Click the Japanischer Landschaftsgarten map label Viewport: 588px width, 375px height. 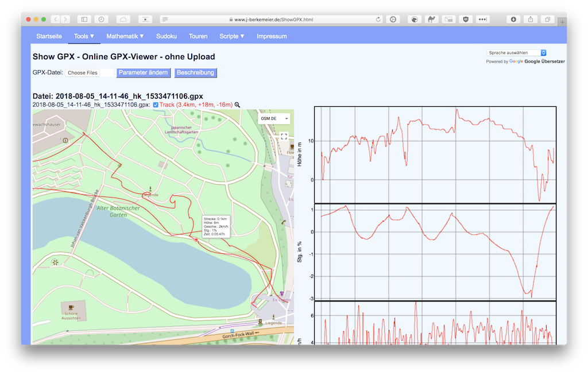[181, 130]
